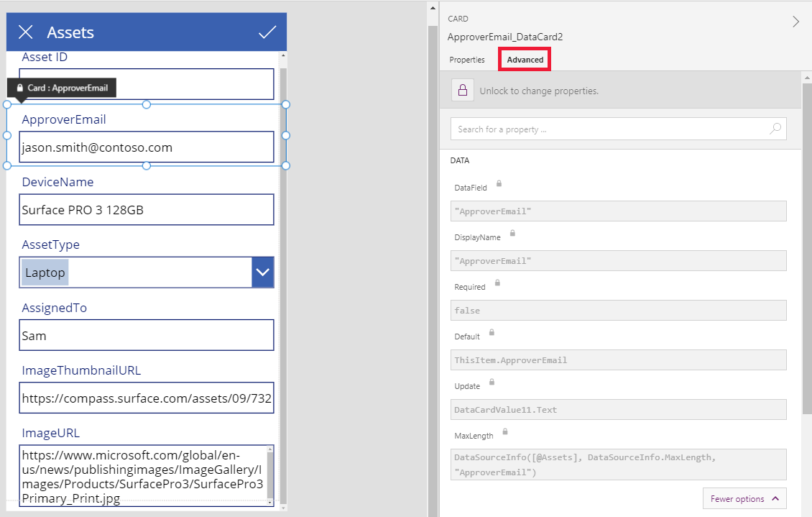Click the lock icon next to DisplayName
The image size is (812, 517).
coord(512,233)
